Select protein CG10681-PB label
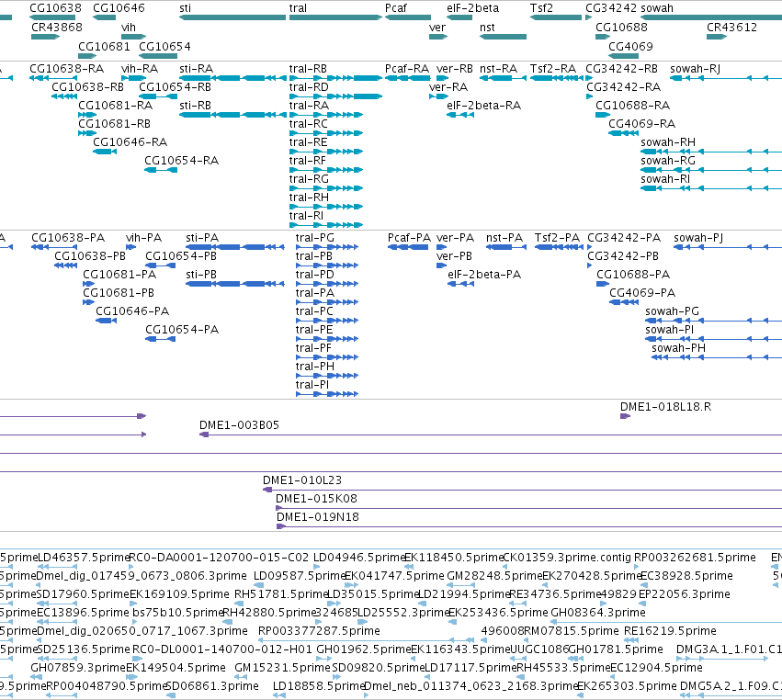Image resolution: width=782 pixels, height=700 pixels. 119,293
